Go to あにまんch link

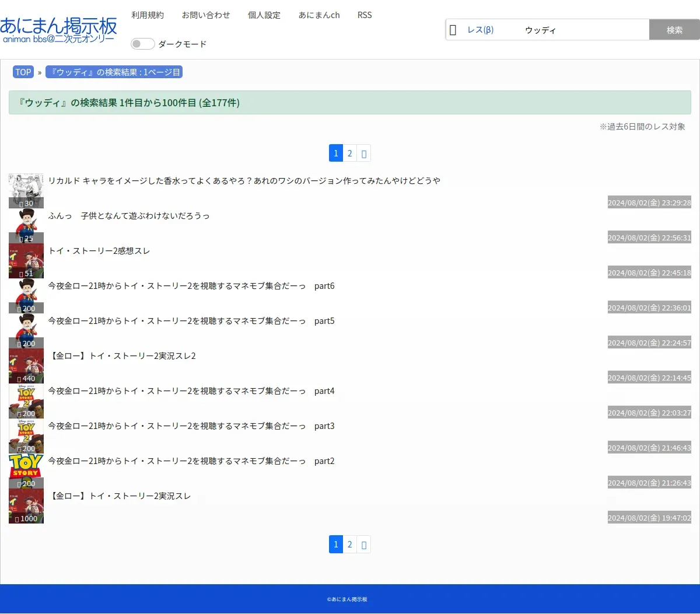pos(319,15)
